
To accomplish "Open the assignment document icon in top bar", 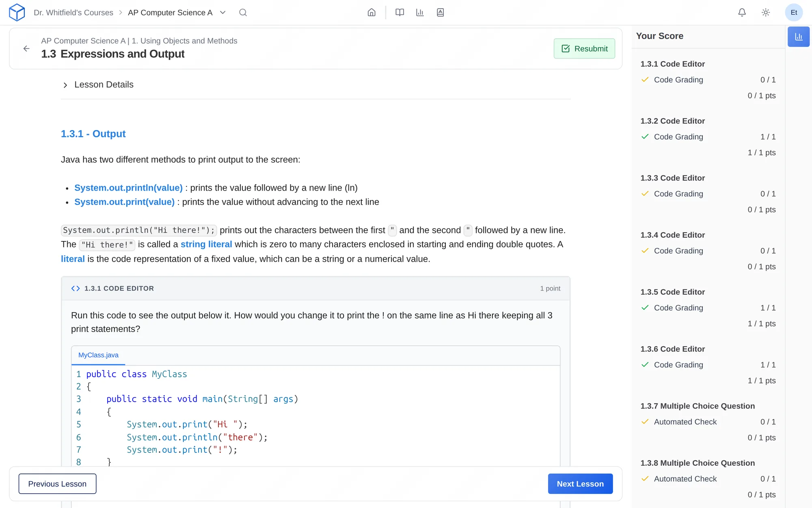I will tap(440, 13).
